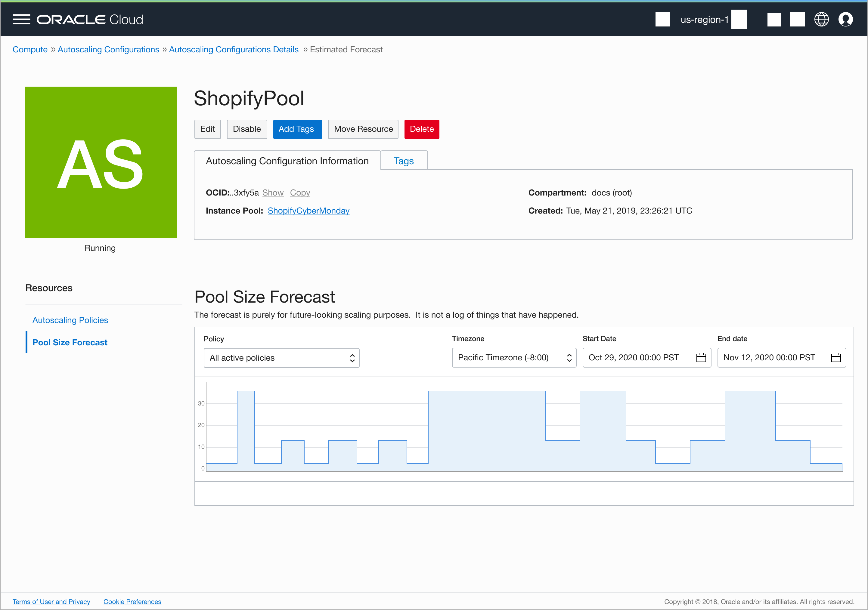Click the 'Resources' sidebar heading
868x610 pixels.
coord(49,288)
